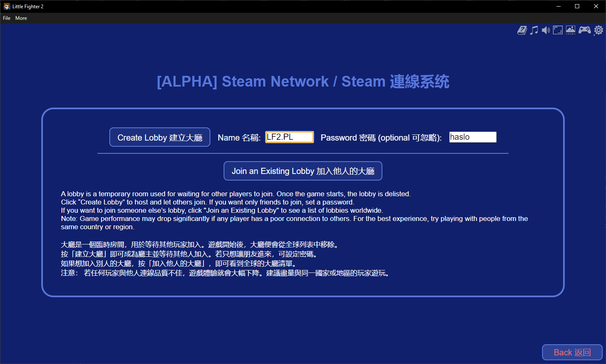Viewport: 606px width, 364px height.
Task: Go back with the Back button
Action: [572, 352]
